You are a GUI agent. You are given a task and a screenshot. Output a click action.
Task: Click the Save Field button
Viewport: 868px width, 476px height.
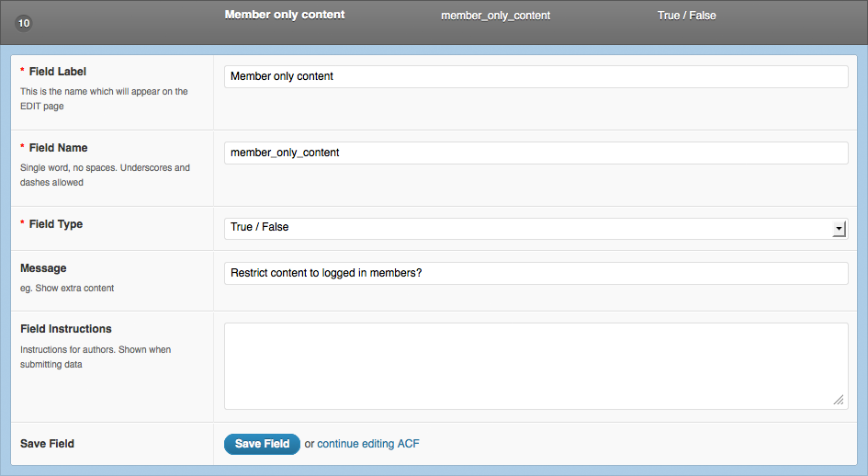click(262, 444)
